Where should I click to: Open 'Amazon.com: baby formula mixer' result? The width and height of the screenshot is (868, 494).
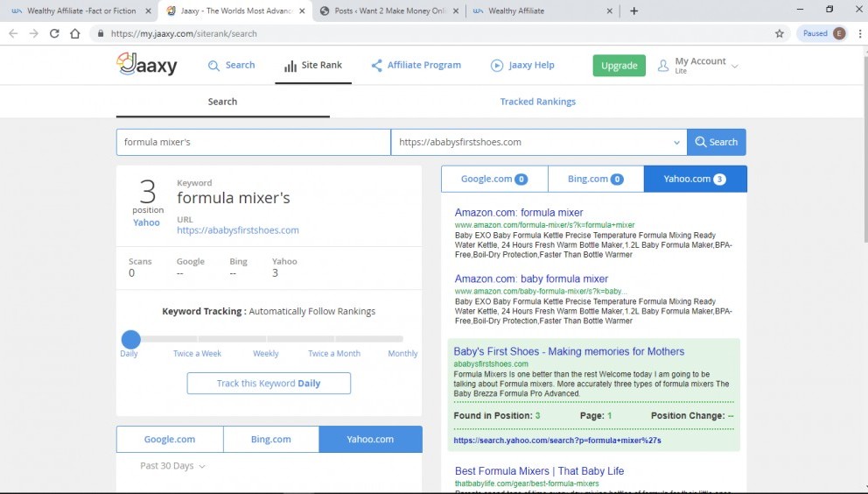(531, 279)
